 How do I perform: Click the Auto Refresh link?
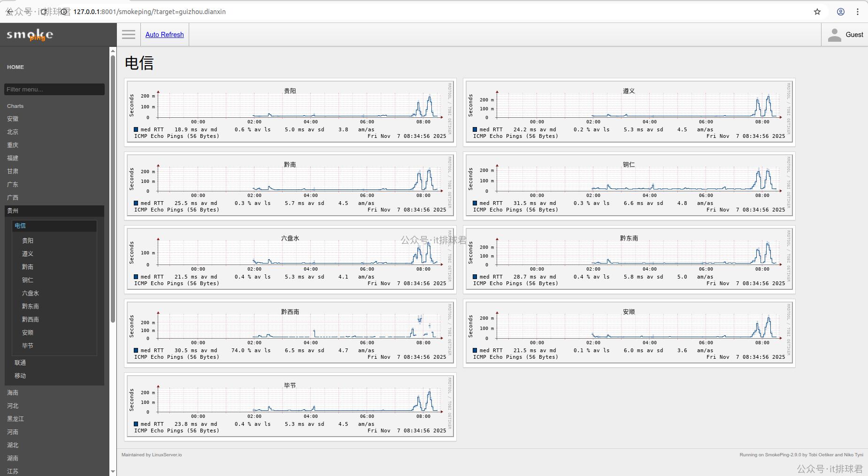[164, 34]
